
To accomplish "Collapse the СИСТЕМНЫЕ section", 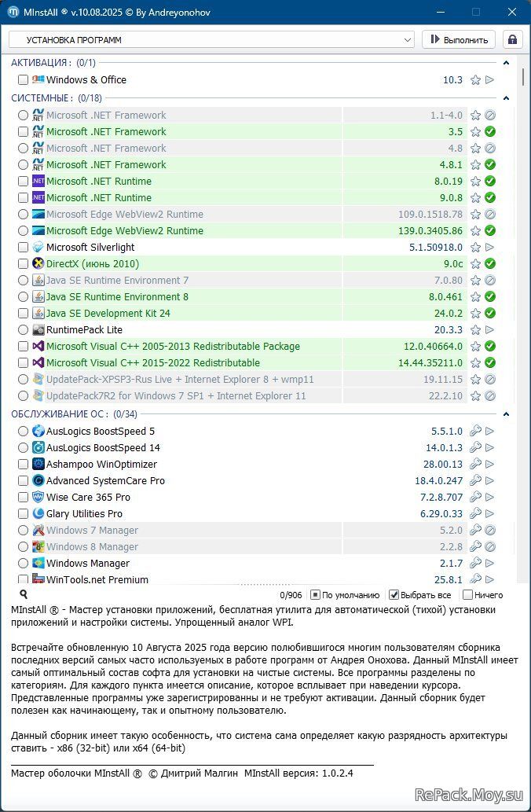I will click(506, 98).
